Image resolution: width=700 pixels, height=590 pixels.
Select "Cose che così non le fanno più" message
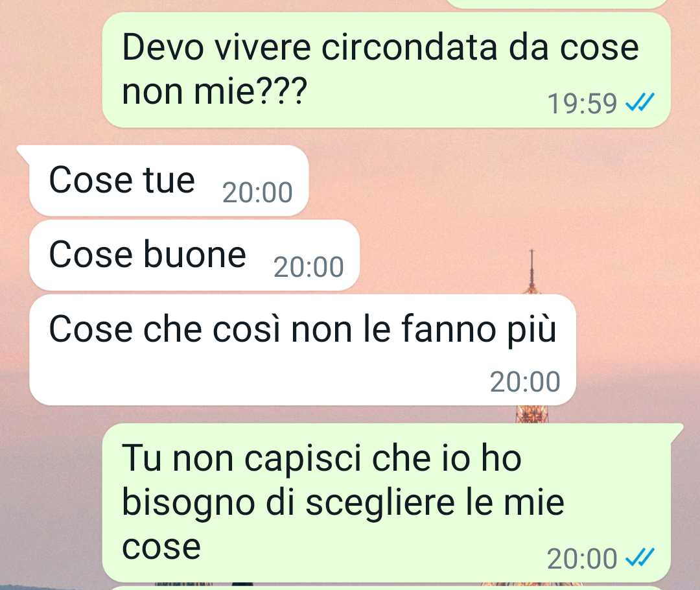[x=302, y=349]
